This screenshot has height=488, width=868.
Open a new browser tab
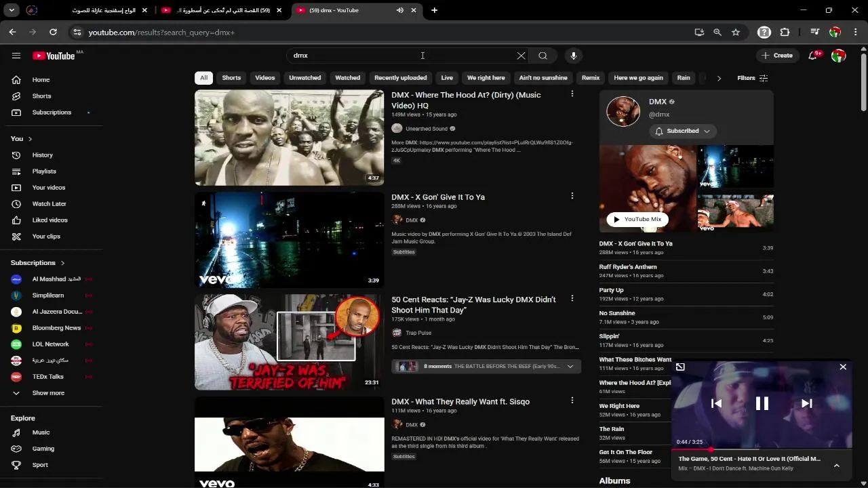pos(434,10)
